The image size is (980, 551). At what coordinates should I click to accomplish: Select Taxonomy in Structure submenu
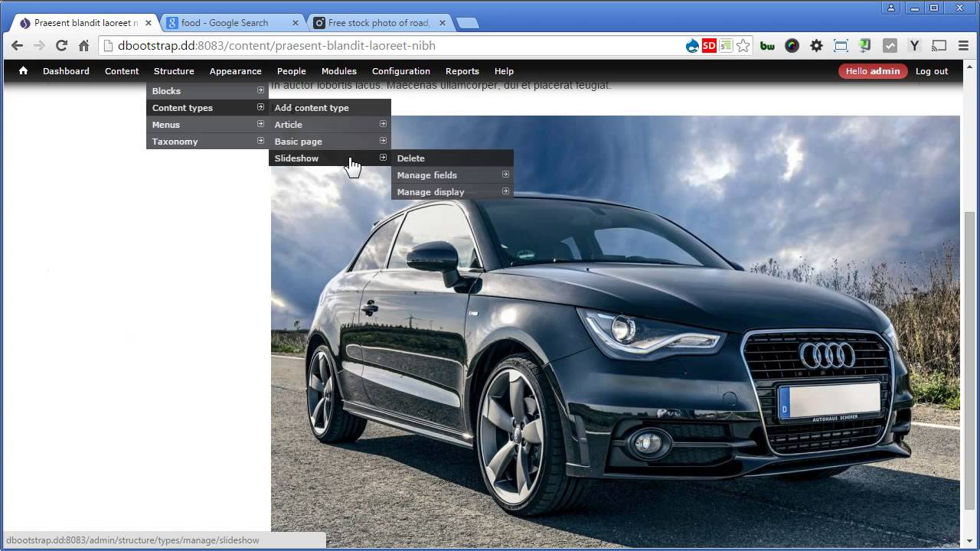(x=207, y=142)
